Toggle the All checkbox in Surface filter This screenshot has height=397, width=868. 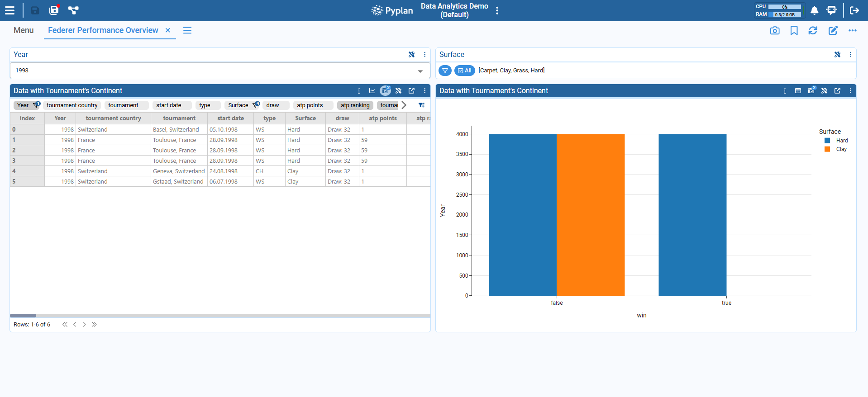coord(464,71)
